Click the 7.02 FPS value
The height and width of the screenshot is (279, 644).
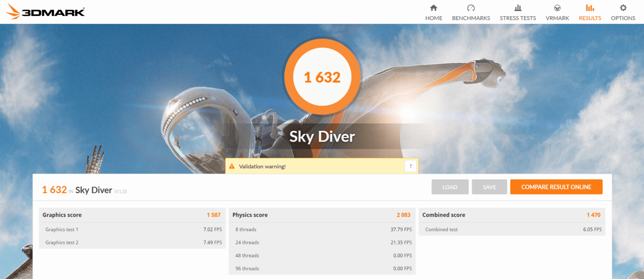[213, 230]
